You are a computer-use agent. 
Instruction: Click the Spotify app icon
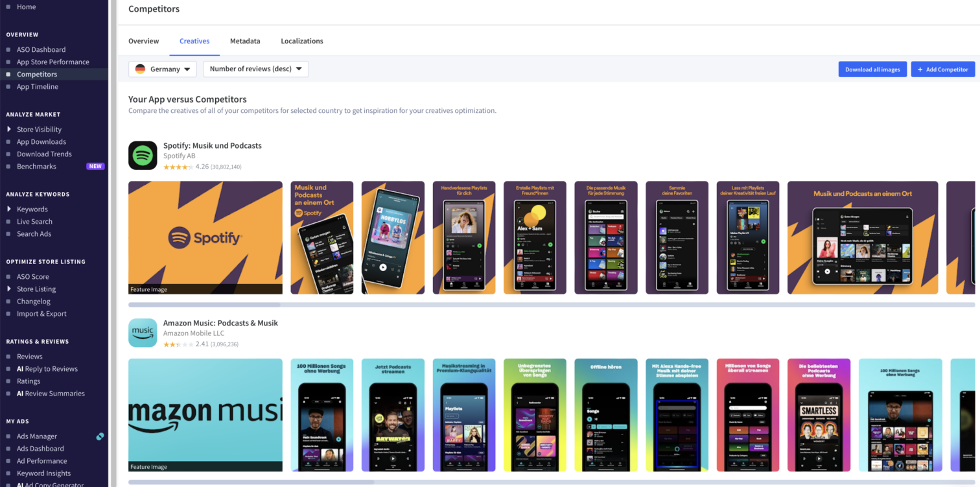143,155
